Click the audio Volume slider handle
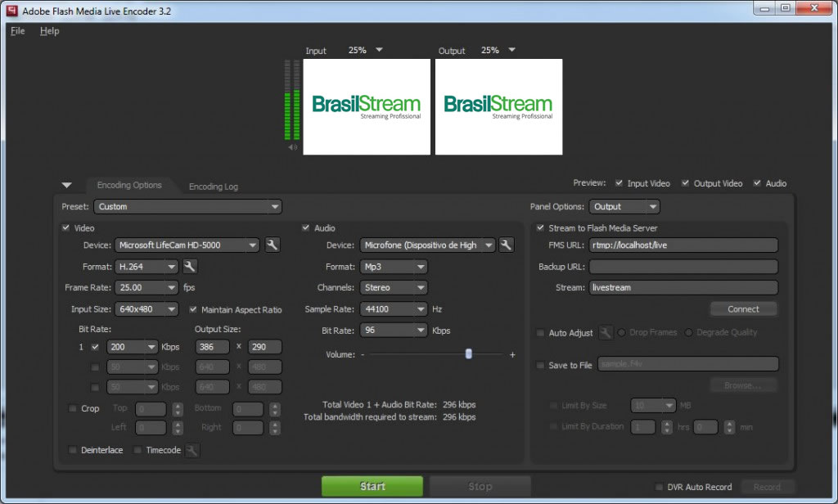The image size is (838, 504). click(x=469, y=353)
